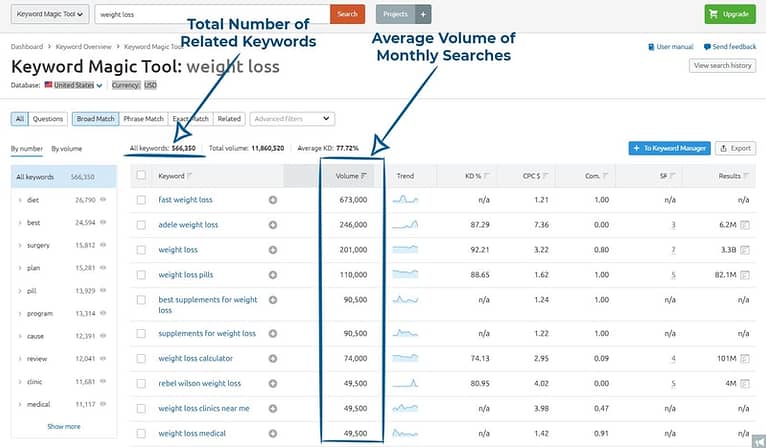Expand the Advanced filters dropdown

coord(292,119)
